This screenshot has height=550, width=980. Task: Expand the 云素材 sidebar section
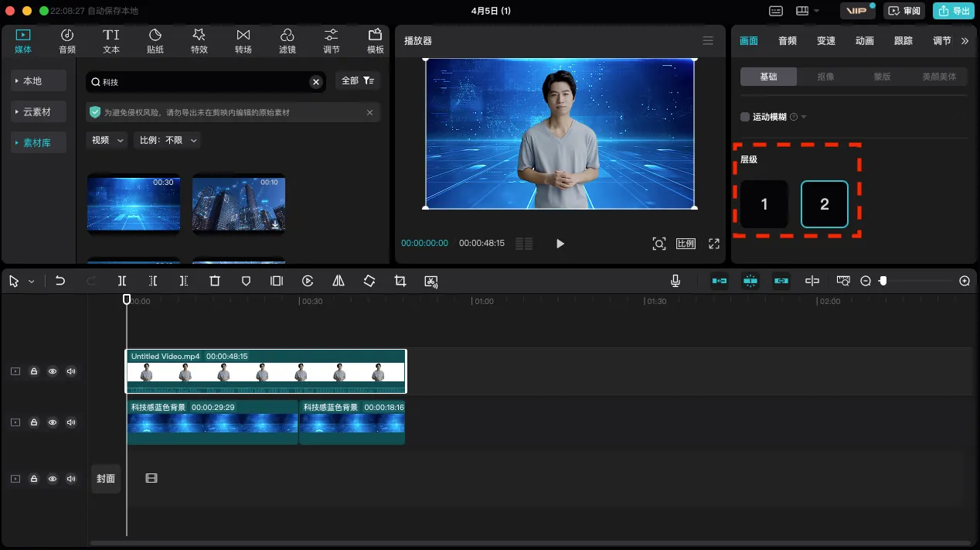[x=39, y=112]
